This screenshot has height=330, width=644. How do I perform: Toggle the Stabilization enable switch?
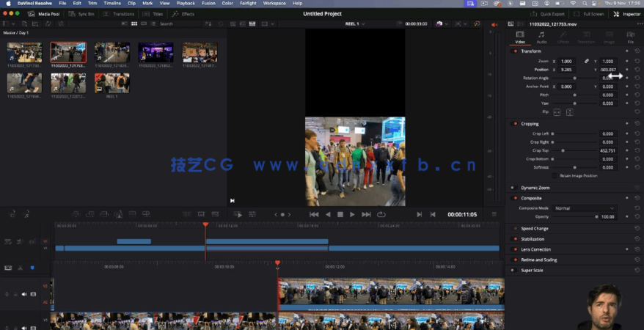click(x=515, y=239)
